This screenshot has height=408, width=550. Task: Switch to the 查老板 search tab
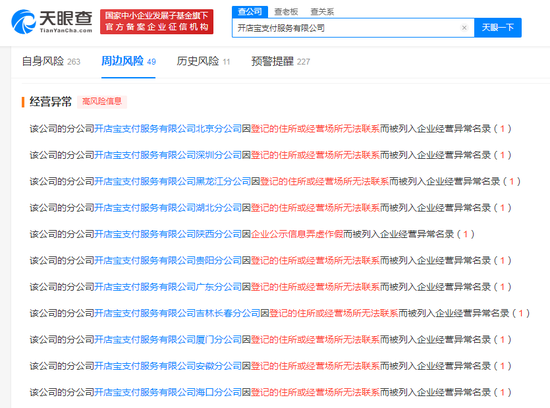(x=286, y=12)
